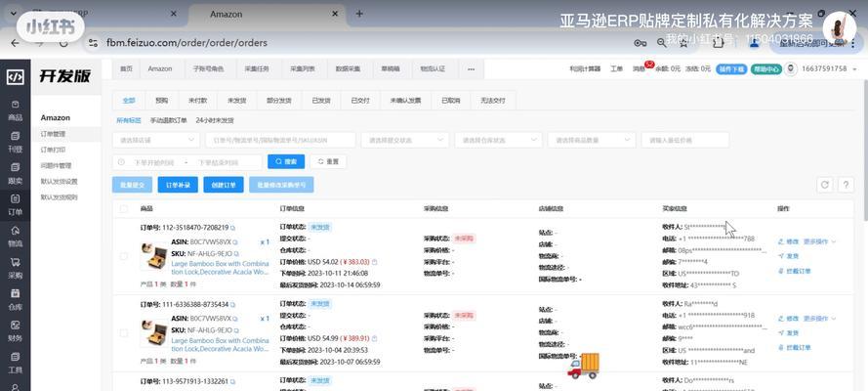Click the question-mark help icon above table
Screen dimensions: 868x391
(846, 185)
